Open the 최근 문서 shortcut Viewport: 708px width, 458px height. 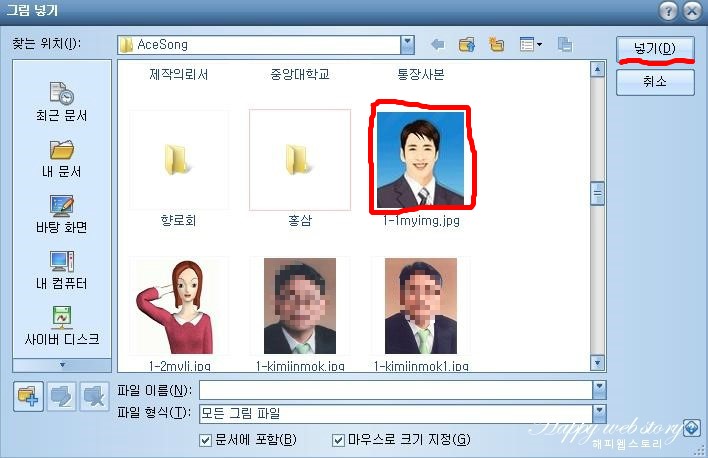(x=61, y=102)
